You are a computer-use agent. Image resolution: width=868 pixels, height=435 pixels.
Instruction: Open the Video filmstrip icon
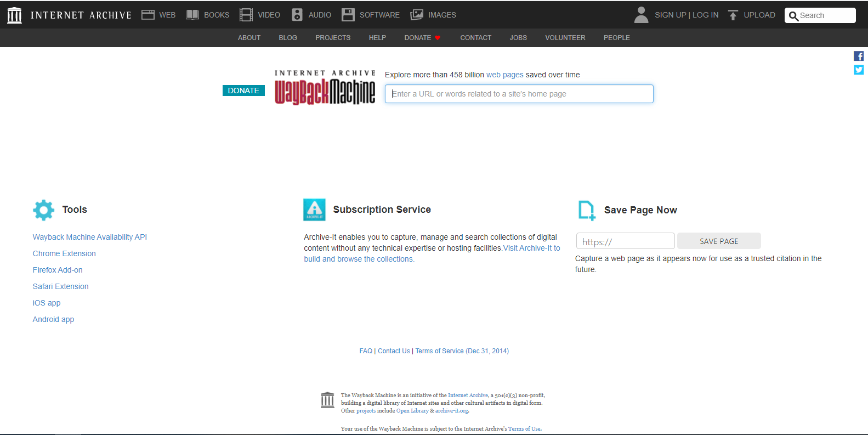coord(246,15)
